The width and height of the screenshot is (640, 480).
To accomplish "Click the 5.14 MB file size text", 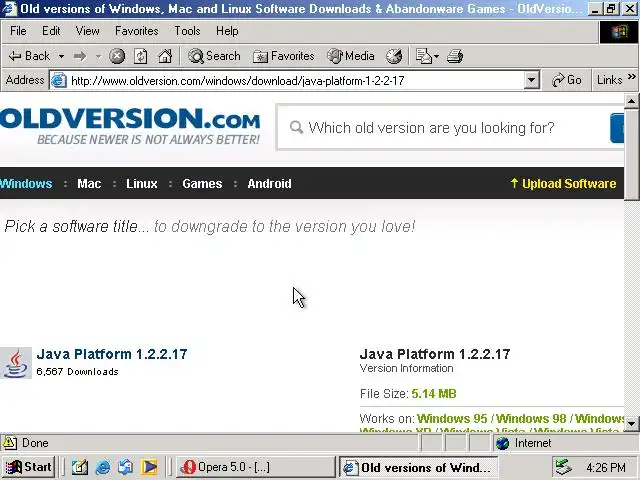I will (x=434, y=393).
